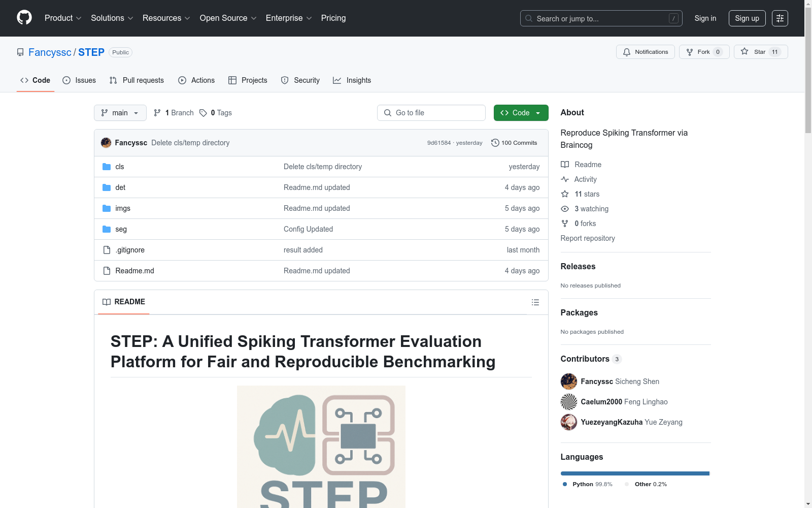
Task: Switch to the Code tab
Action: click(36, 80)
